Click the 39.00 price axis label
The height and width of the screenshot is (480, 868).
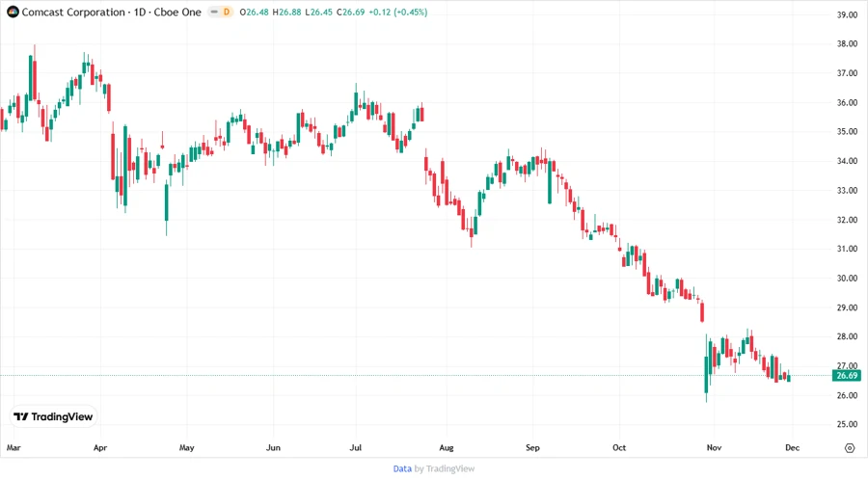click(x=847, y=14)
